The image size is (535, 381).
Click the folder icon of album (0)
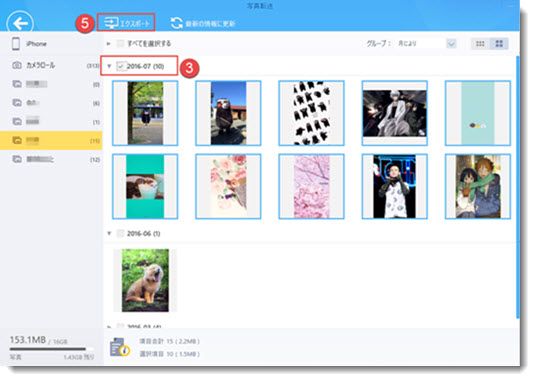click(17, 84)
